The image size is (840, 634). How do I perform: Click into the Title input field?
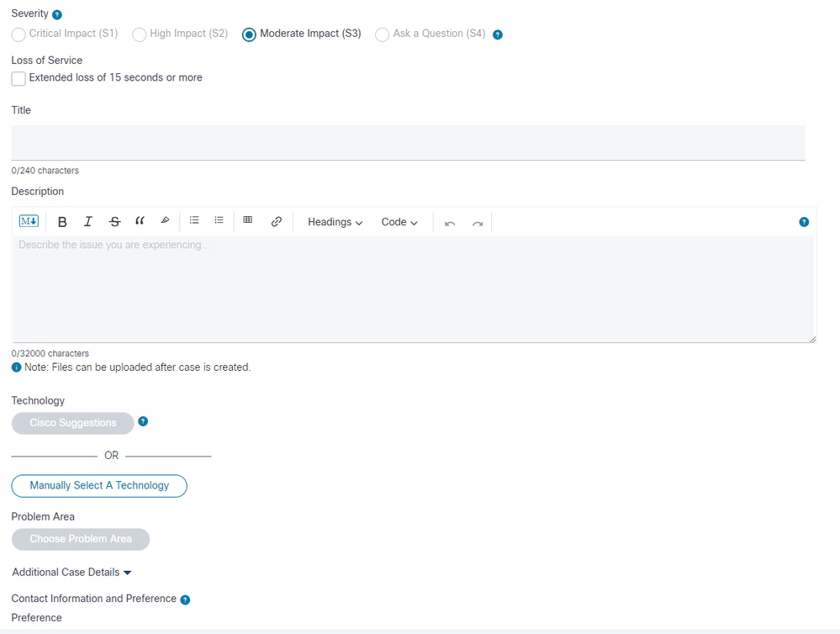tap(408, 143)
